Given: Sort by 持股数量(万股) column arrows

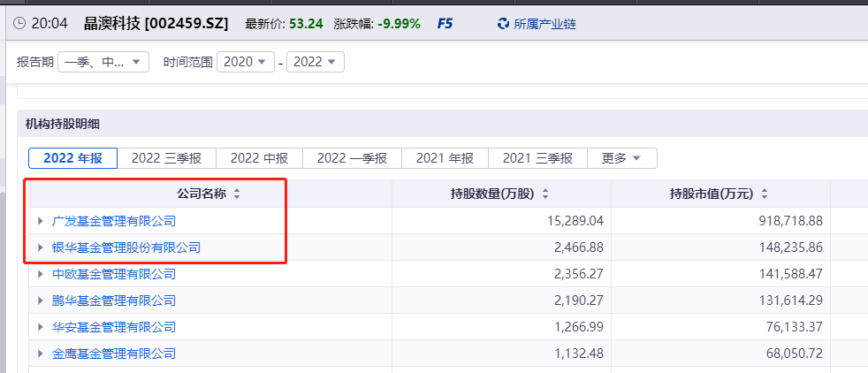Looking at the screenshot, I should coord(545,194).
